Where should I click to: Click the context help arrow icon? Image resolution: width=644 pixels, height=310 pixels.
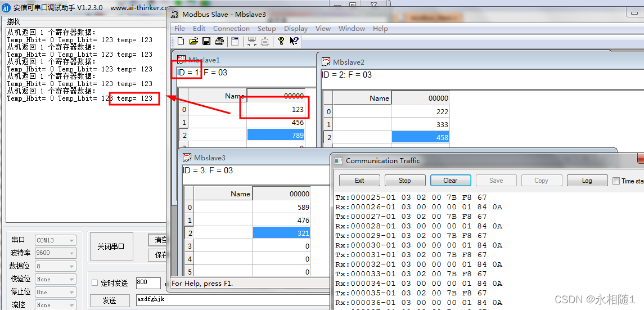click(294, 41)
